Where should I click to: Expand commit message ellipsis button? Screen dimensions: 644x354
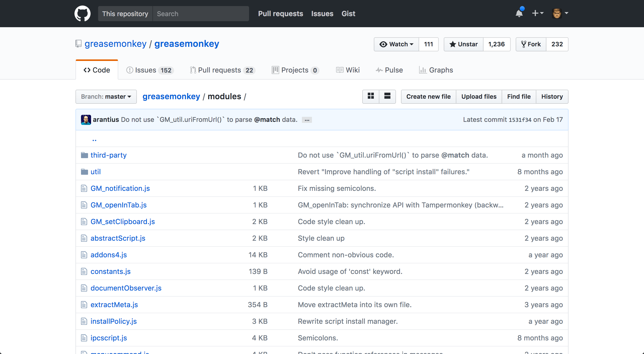(307, 120)
